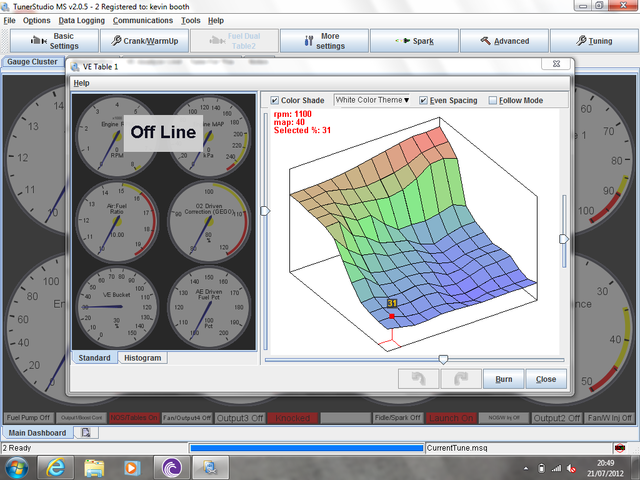Open new dashboard tab icon
The height and width of the screenshot is (480, 640).
[85, 433]
